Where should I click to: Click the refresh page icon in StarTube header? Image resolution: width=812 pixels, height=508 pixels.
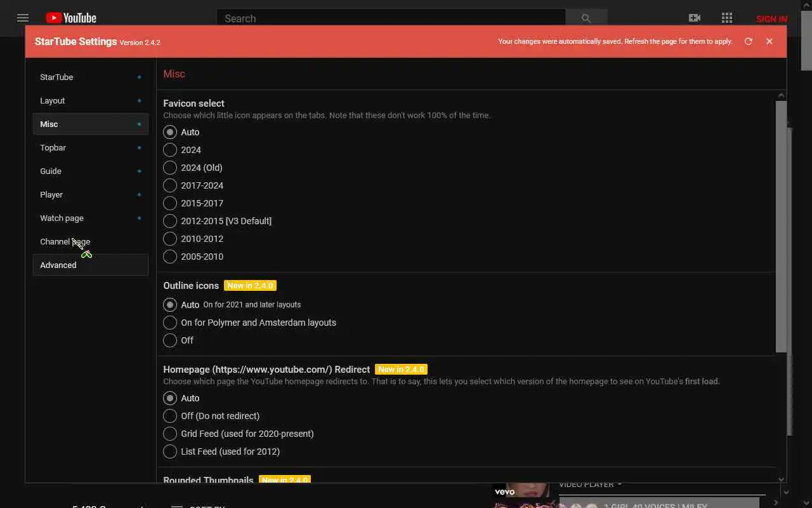[749, 41]
